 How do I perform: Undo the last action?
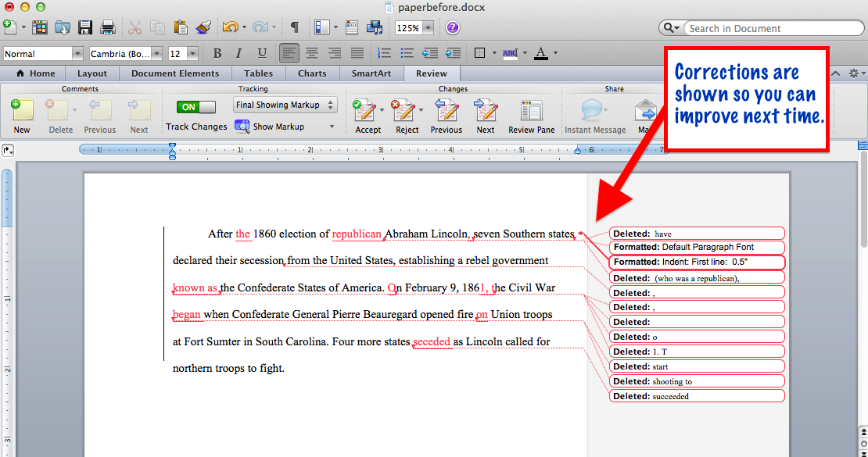pyautogui.click(x=230, y=27)
